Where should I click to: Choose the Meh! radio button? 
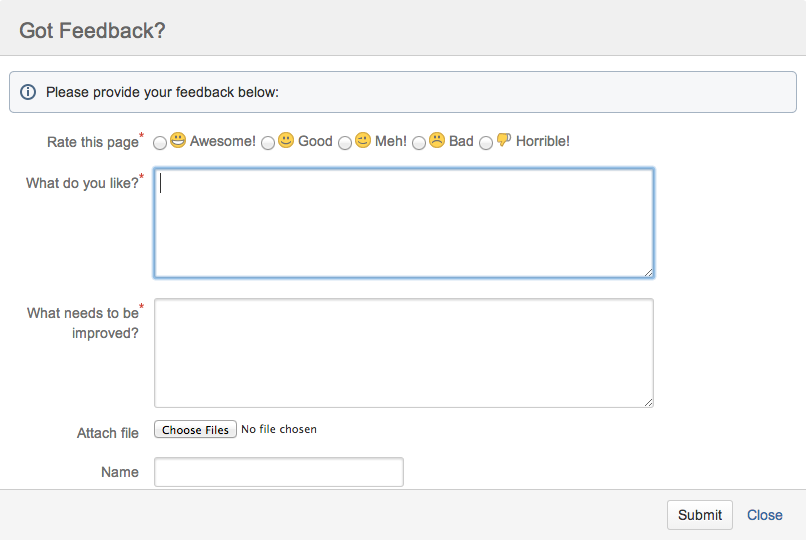[345, 143]
